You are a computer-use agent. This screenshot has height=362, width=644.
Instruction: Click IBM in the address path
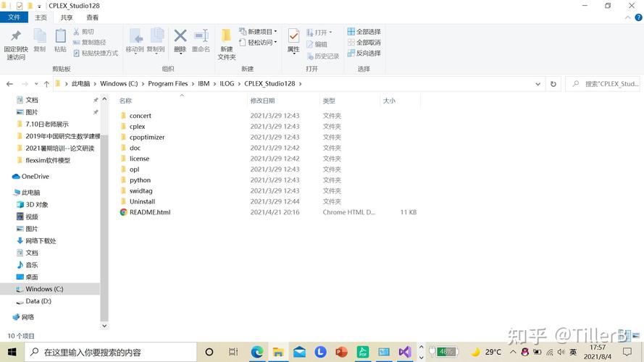click(x=204, y=84)
